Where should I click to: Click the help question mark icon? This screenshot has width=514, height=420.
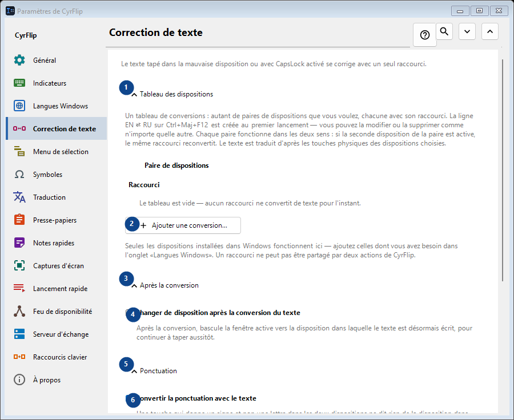[x=425, y=35]
